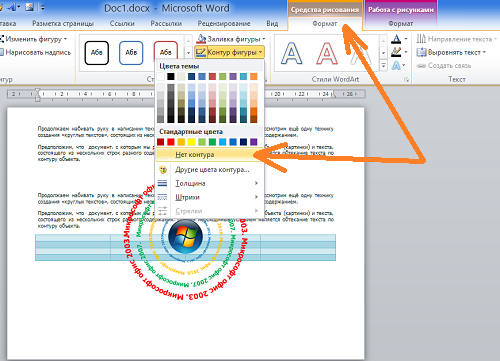500x361 pixels.
Task: Open the quick access toolbar customize arrow
Action: click(x=43, y=7)
